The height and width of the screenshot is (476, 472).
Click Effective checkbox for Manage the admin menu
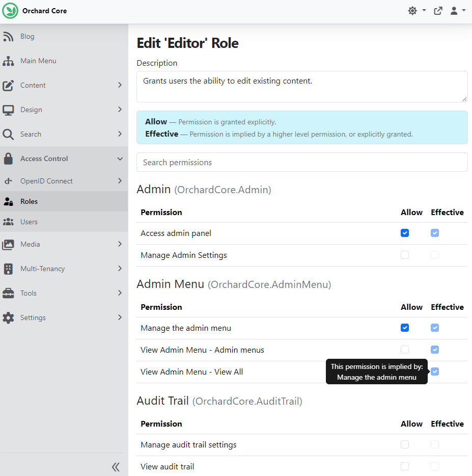[435, 328]
